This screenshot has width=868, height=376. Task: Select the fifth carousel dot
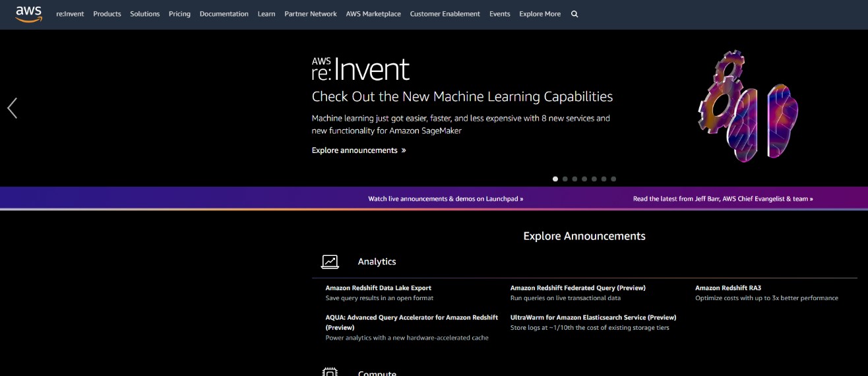coord(594,179)
